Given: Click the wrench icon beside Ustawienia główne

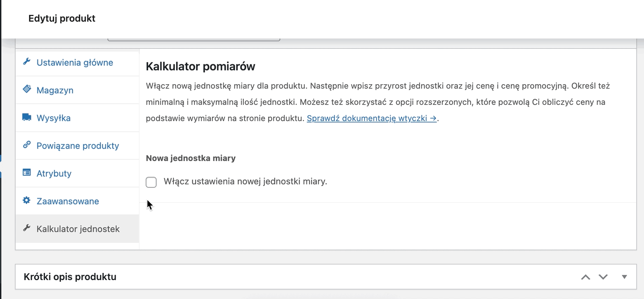Looking at the screenshot, I should [x=27, y=62].
